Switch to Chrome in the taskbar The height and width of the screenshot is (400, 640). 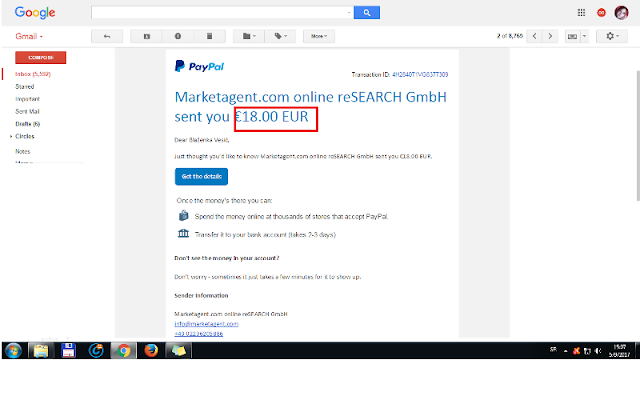click(124, 351)
